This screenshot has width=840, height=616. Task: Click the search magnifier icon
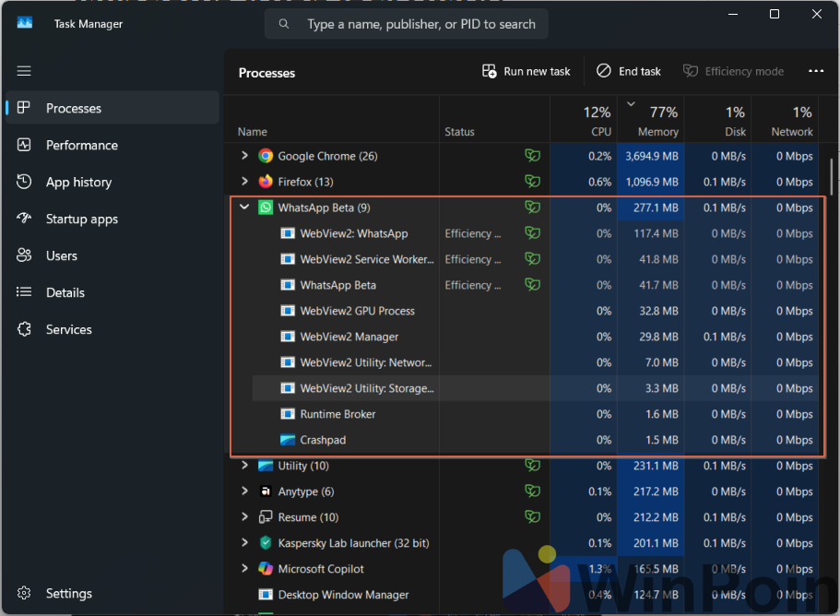(x=284, y=24)
